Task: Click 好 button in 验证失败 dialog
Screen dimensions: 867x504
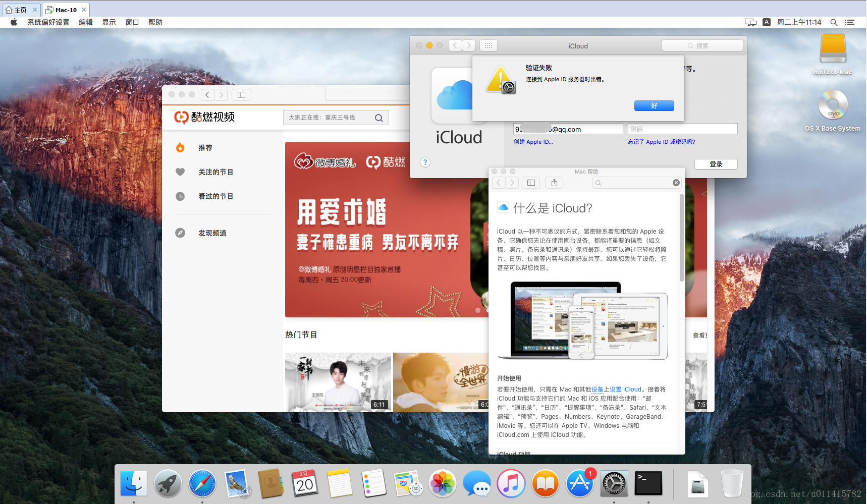Action: click(654, 105)
